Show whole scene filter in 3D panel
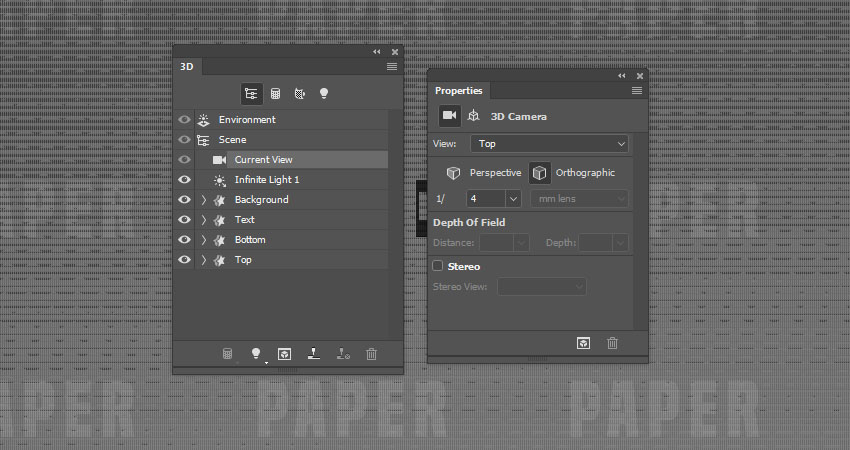 (x=252, y=94)
